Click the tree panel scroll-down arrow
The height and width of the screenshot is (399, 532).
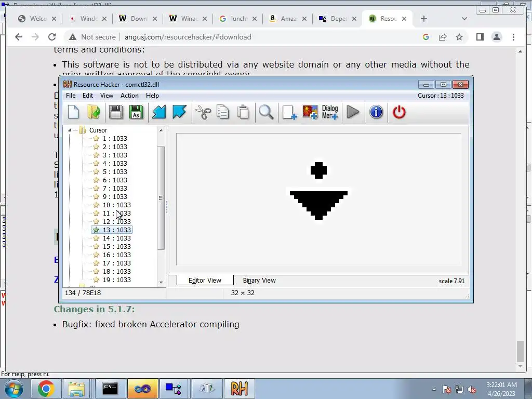tap(161, 282)
